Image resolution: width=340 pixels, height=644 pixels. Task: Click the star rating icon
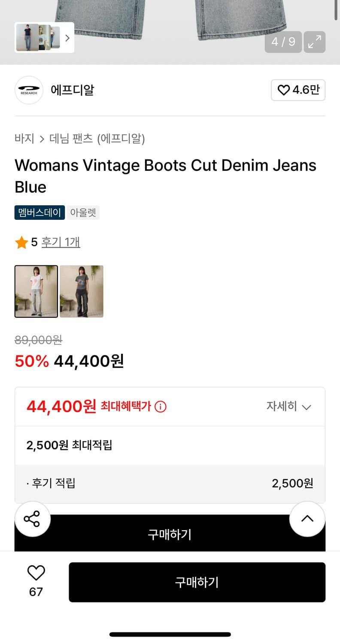coord(20,242)
